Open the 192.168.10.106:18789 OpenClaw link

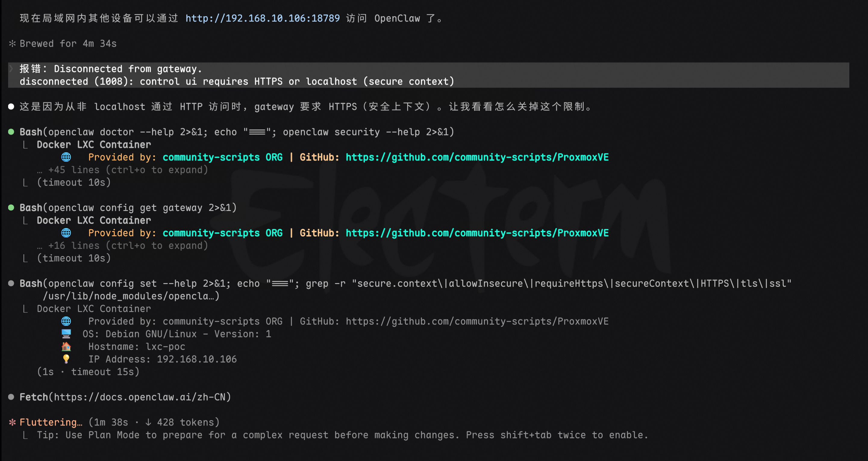[x=263, y=18]
